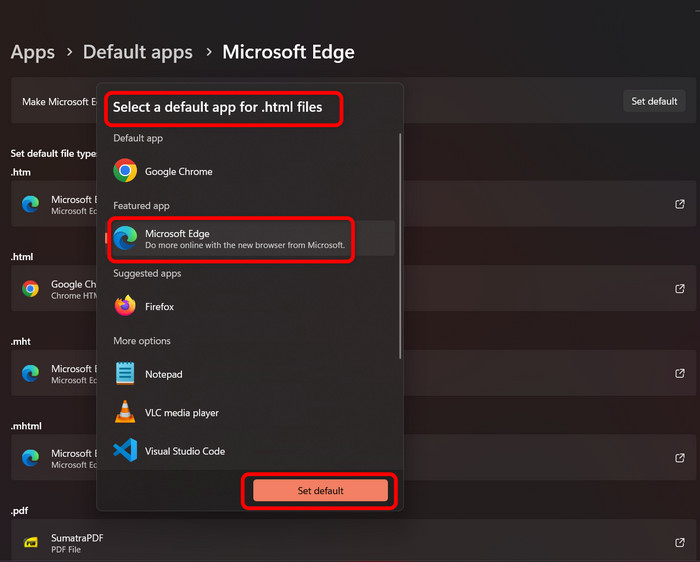Navigate to Apps in breadcrumb
The image size is (700, 562).
33,52
